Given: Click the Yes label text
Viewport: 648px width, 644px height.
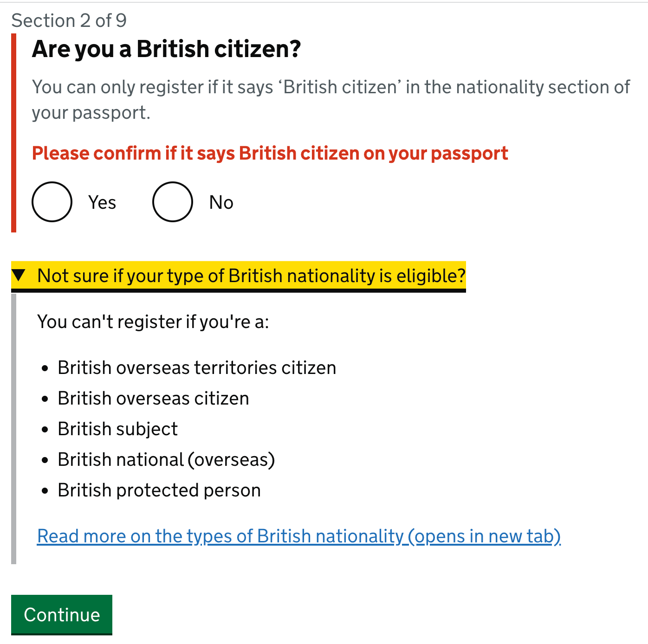Looking at the screenshot, I should pyautogui.click(x=102, y=203).
